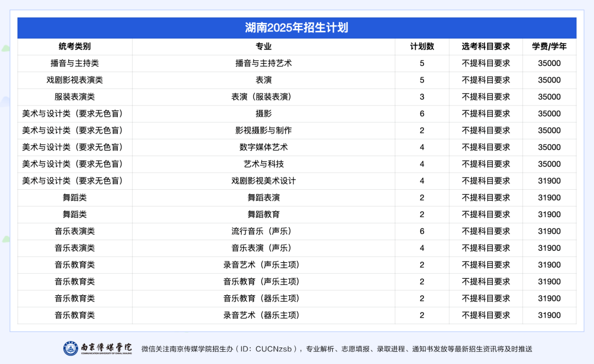Click the 录音艺术（声乐主项） major cell
Screen dimensions: 594x364
point(263,265)
